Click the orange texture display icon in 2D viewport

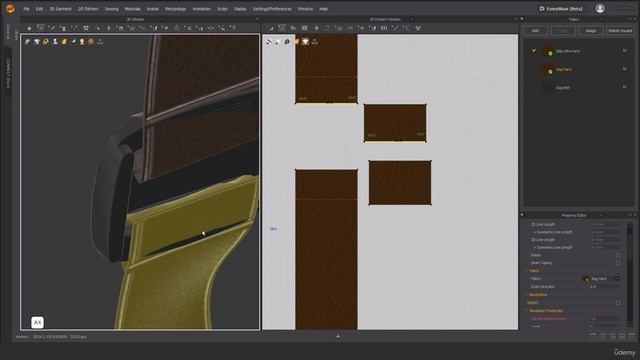[x=297, y=42]
